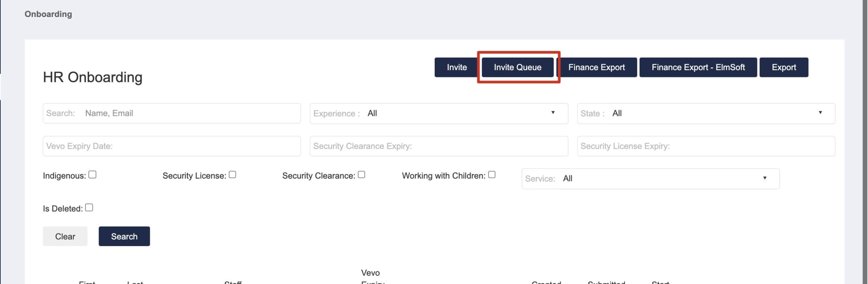Toggle Working with Children checkbox
This screenshot has width=868, height=284.
492,175
